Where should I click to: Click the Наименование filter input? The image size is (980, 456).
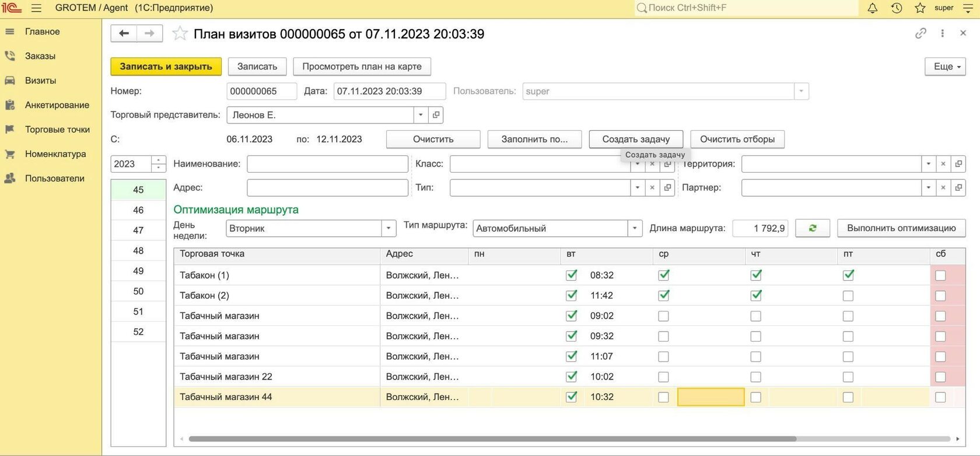click(x=327, y=164)
